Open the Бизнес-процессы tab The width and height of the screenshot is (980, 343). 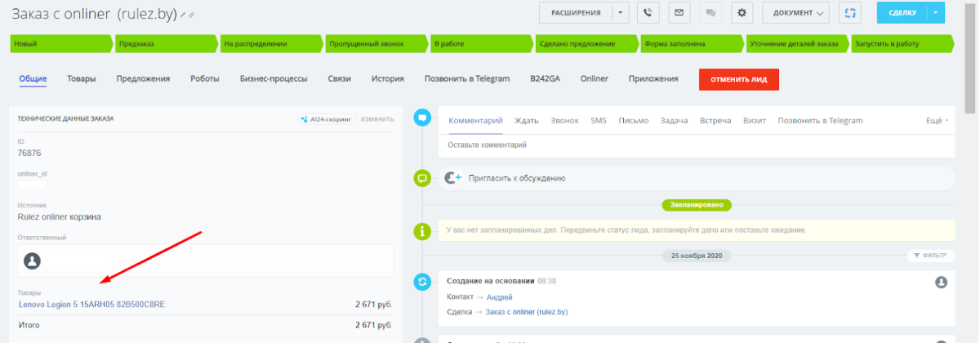274,79
